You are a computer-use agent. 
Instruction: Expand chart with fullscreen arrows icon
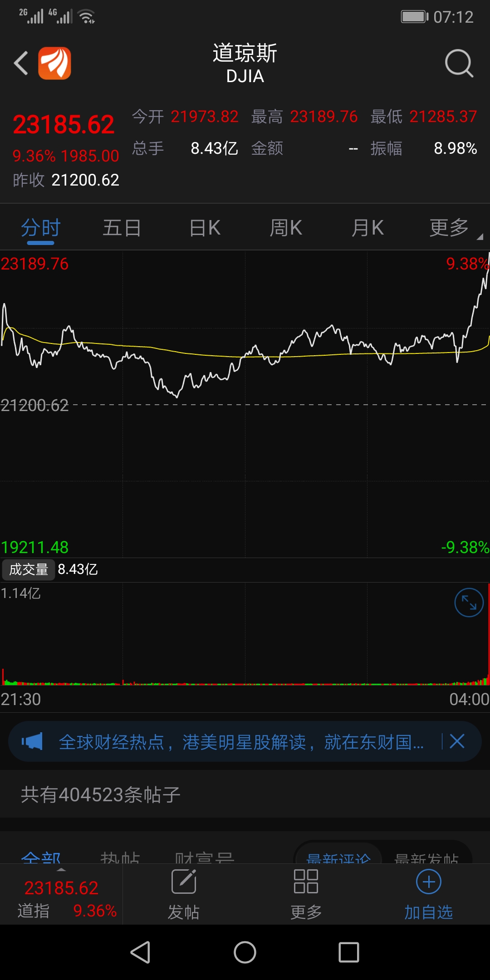click(x=469, y=603)
